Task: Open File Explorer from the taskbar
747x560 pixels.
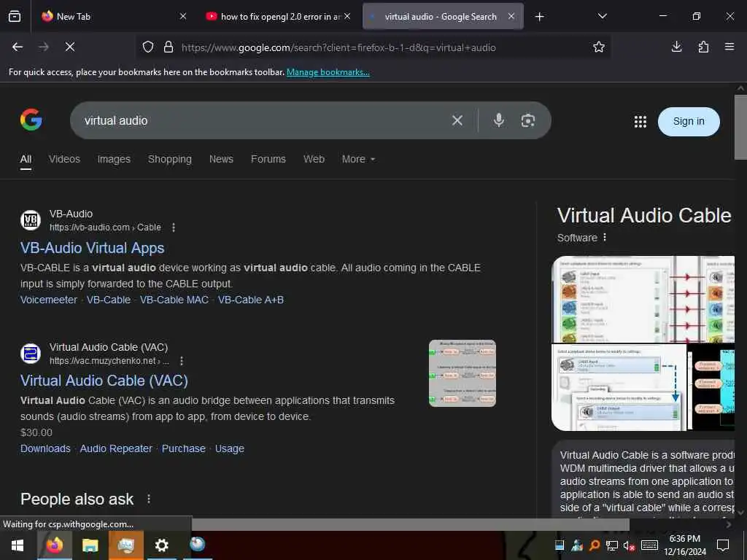Action: [90, 545]
